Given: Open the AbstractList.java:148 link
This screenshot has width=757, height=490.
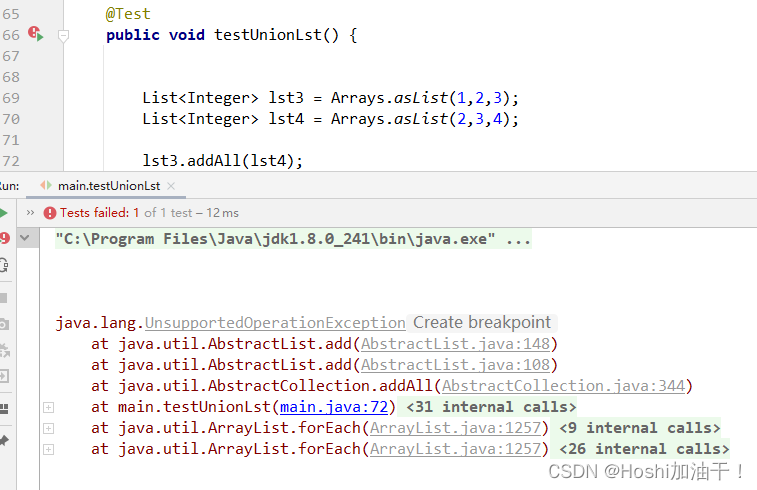Looking at the screenshot, I should click(455, 344).
